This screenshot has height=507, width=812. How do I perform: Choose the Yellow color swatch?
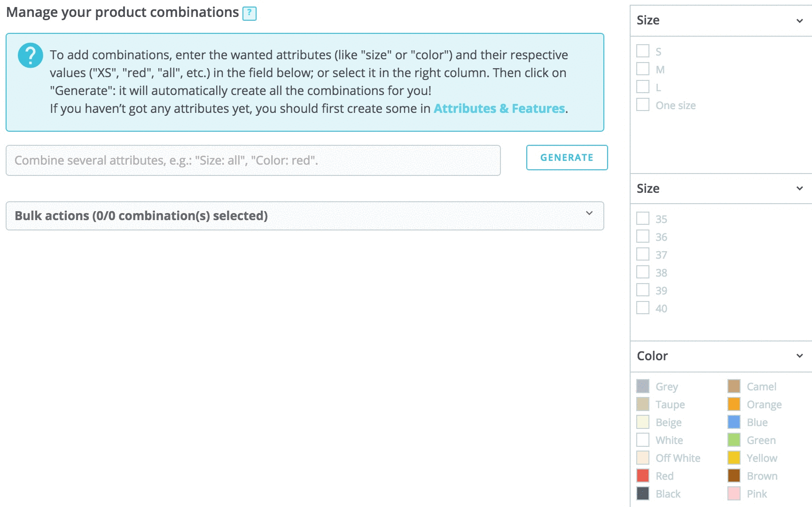[x=734, y=458]
